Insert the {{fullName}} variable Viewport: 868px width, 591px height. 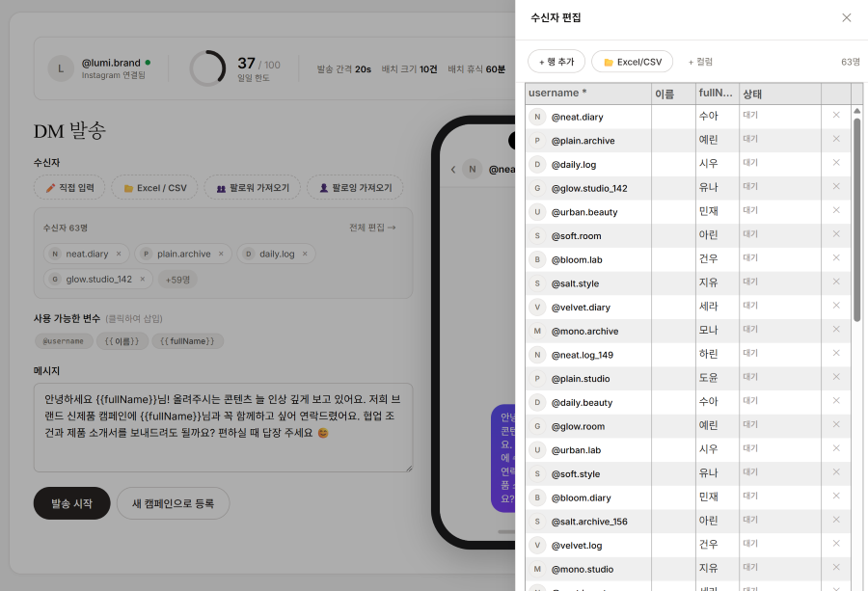[x=188, y=341]
